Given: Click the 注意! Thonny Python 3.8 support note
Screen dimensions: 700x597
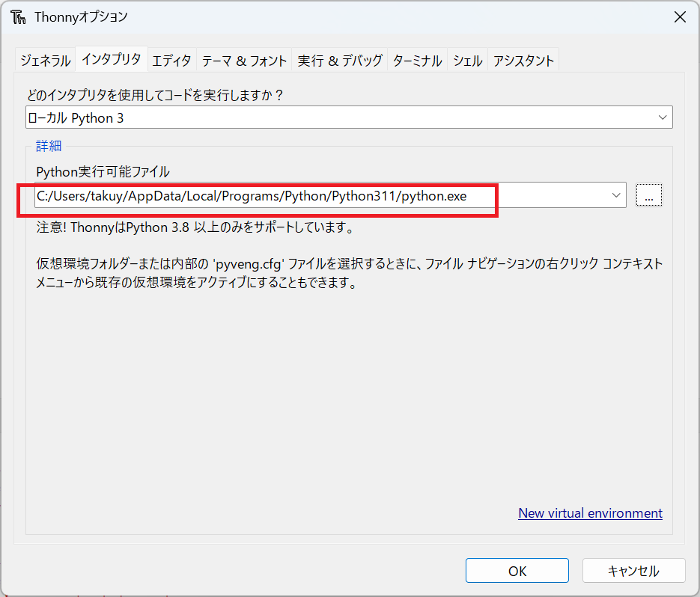Looking at the screenshot, I should tap(196, 227).
